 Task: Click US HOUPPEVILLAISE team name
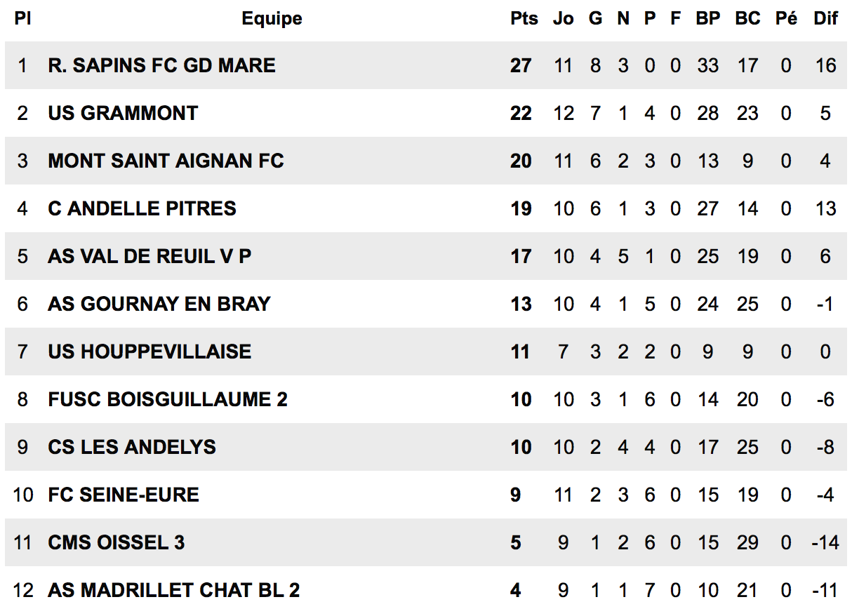click(149, 351)
